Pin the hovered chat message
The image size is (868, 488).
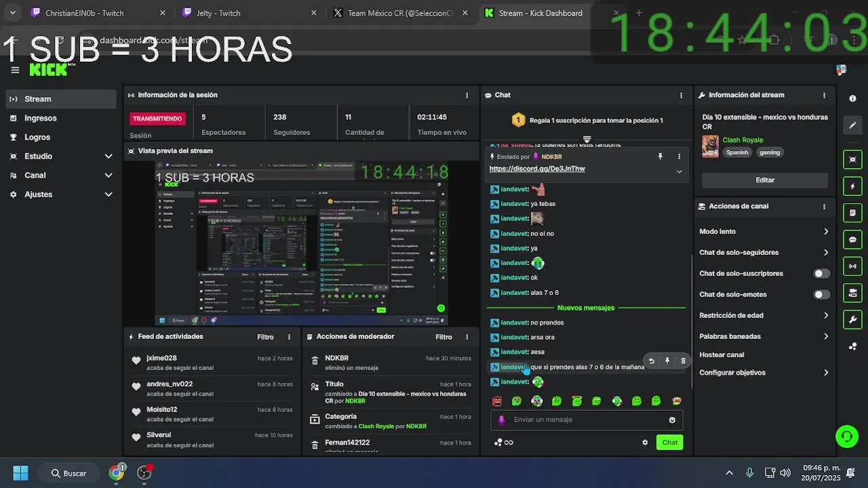pos(667,361)
